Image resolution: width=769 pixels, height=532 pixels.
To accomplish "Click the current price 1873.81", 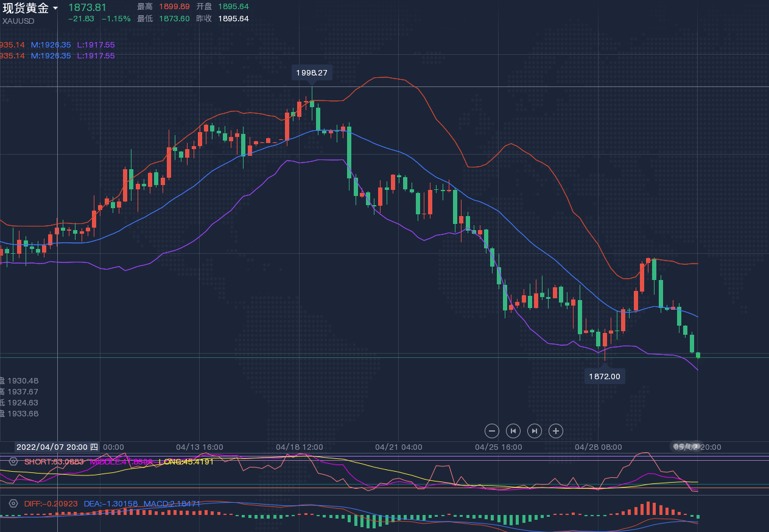I will [87, 7].
